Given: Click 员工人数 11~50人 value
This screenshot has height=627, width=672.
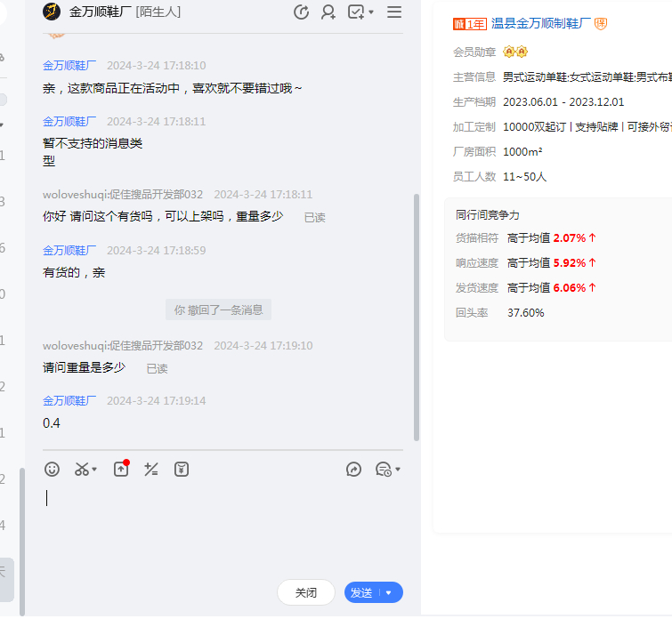Looking at the screenshot, I should tap(524, 176).
